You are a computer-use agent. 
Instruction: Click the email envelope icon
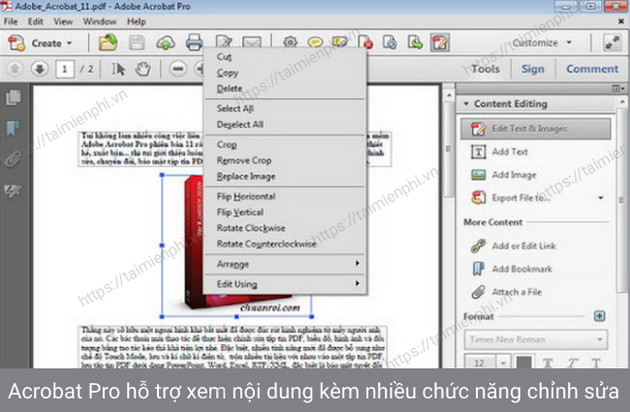(252, 42)
